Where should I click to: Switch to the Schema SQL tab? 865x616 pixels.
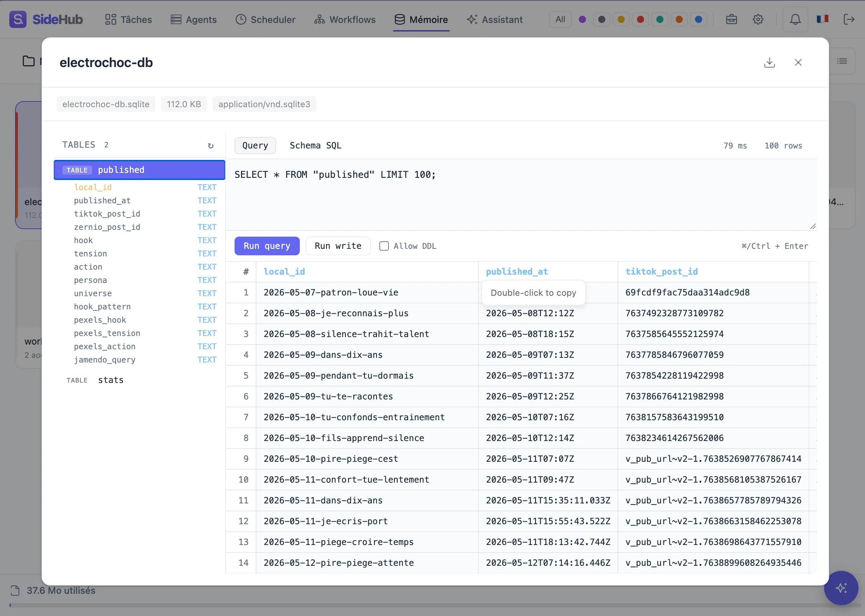tap(315, 146)
